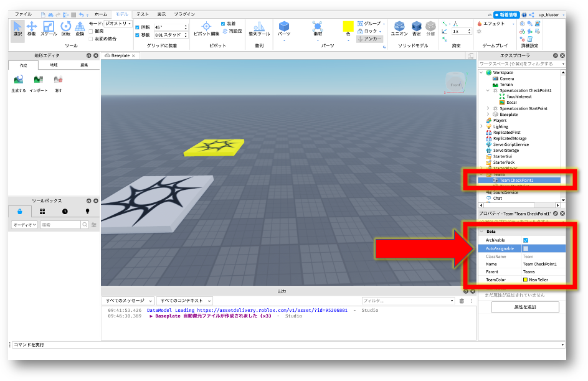Click the Explorer workspace filter field
Viewport: 588px width, 381px height.
click(521, 64)
